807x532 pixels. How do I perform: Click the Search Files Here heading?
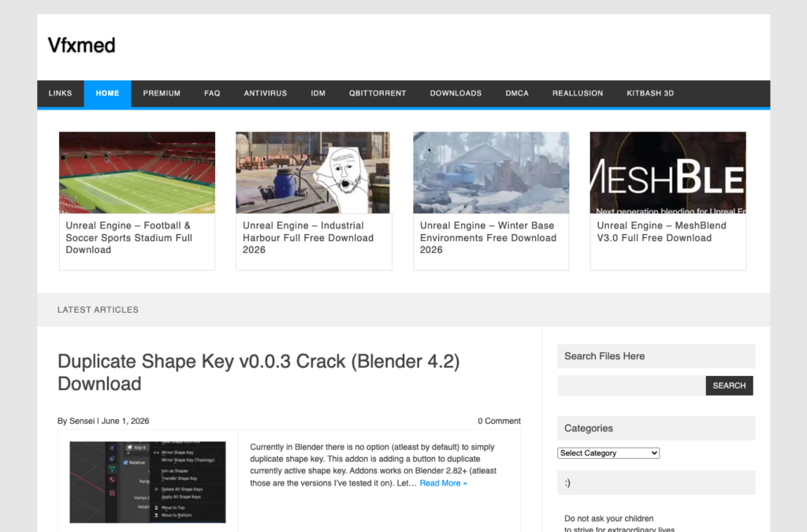coord(604,356)
